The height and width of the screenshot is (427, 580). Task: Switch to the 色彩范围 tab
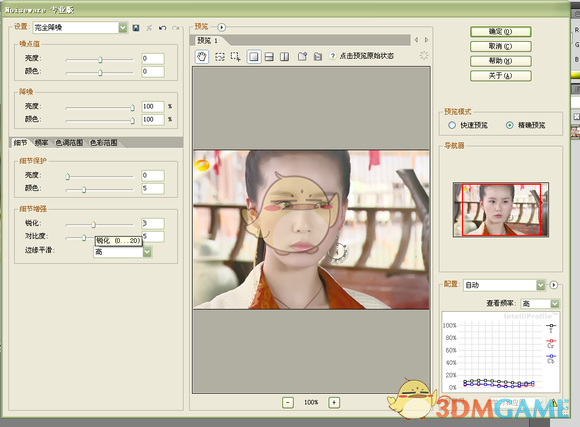click(x=104, y=143)
